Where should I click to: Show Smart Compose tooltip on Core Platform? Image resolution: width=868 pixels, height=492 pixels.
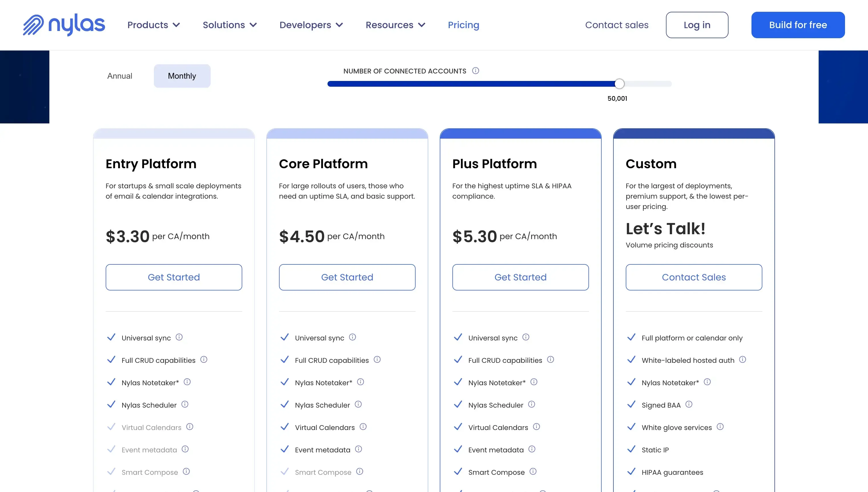360,472
